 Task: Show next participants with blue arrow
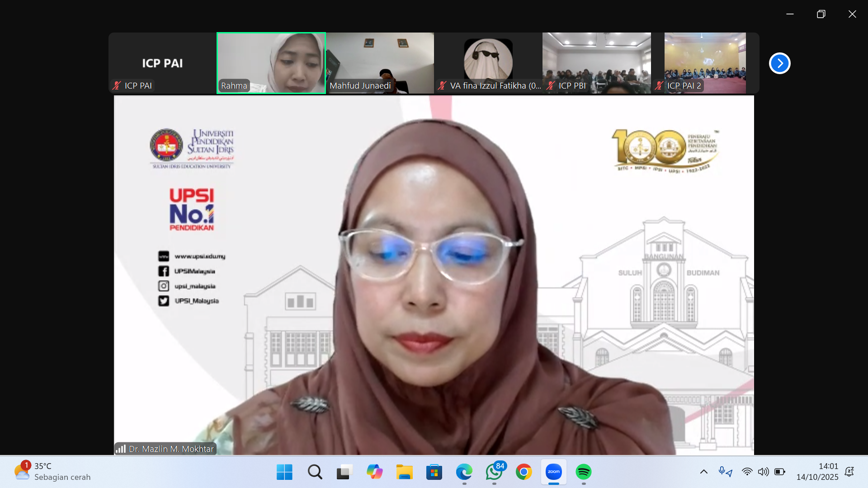779,63
